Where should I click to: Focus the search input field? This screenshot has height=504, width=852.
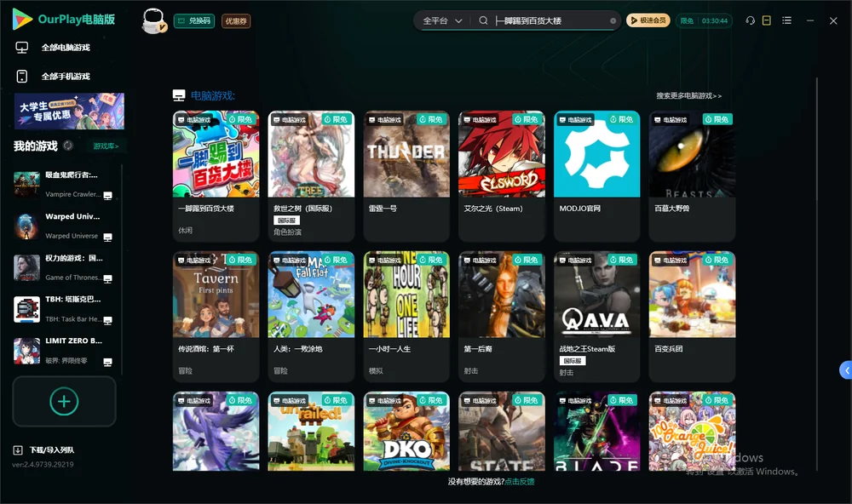coord(550,20)
